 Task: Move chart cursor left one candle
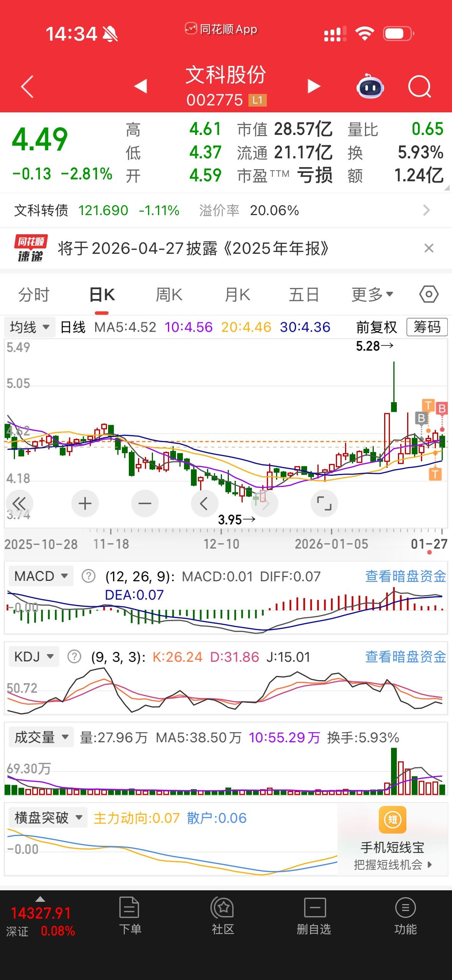204,503
